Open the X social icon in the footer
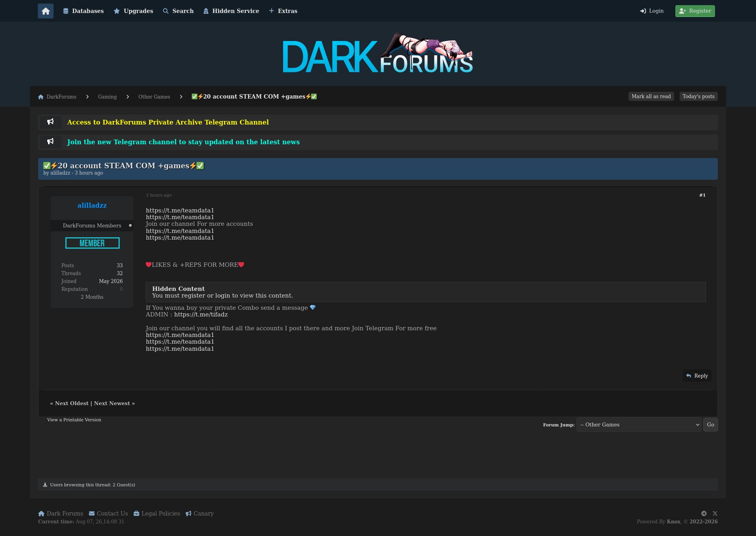The image size is (756, 536). [715, 514]
